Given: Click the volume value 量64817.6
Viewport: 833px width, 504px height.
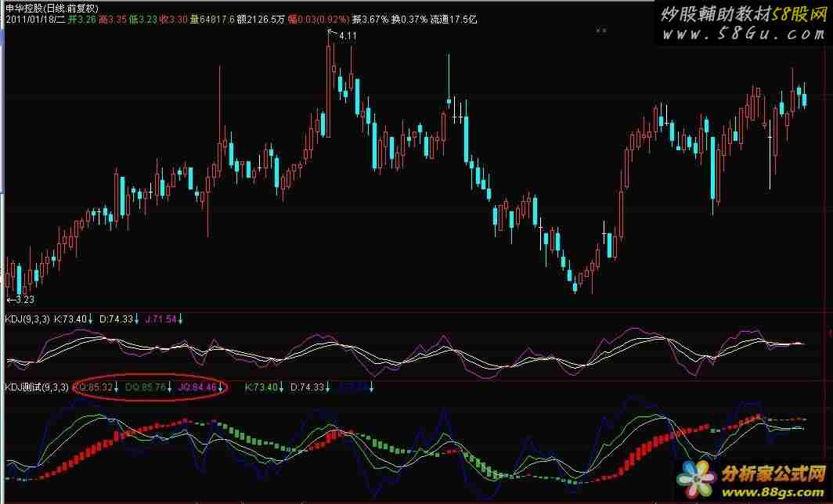Looking at the screenshot, I should pyautogui.click(x=212, y=20).
